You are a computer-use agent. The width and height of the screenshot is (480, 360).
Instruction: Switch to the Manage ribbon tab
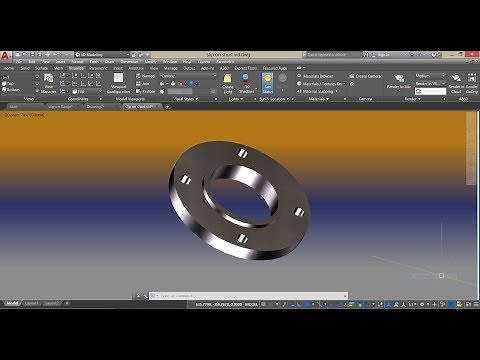point(171,68)
